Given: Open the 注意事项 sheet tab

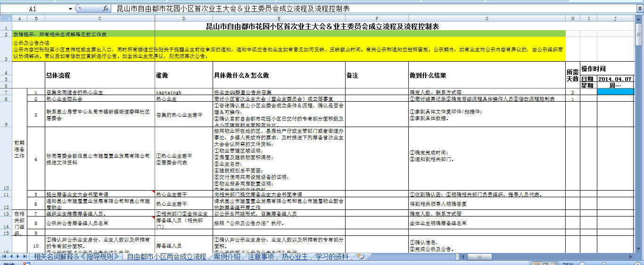Looking at the screenshot, I should click(261, 257).
